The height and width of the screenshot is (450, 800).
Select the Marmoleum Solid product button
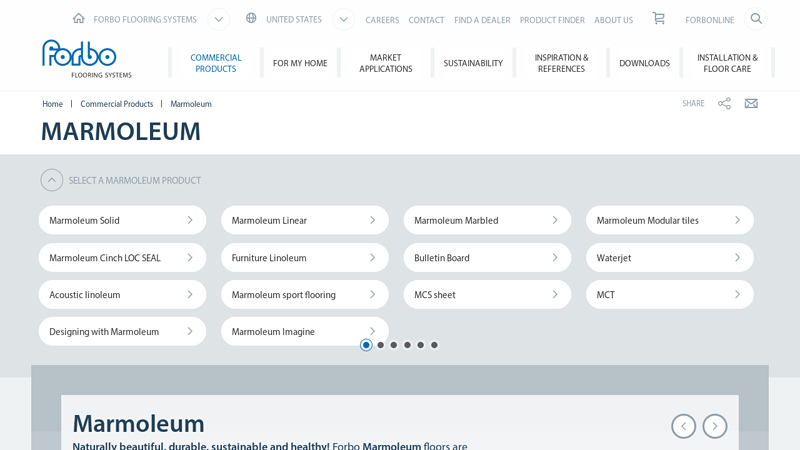(122, 220)
